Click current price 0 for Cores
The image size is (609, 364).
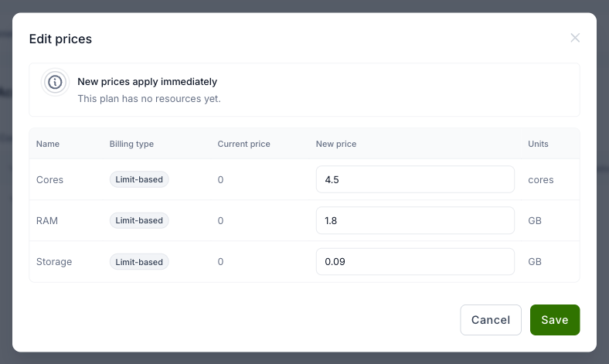[220, 180]
